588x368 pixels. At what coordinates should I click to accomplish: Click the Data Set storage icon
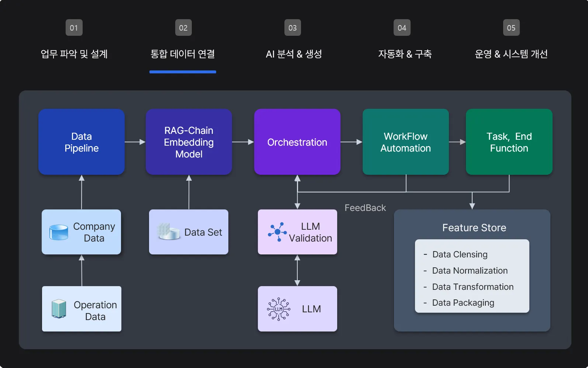pyautogui.click(x=169, y=232)
